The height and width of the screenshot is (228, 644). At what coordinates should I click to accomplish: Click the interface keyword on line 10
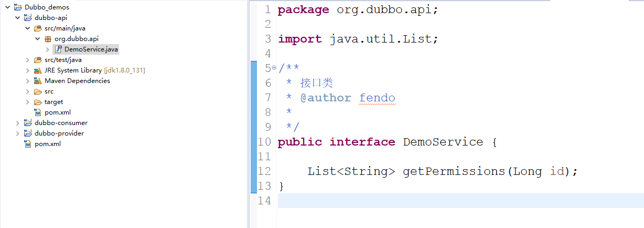coord(362,142)
